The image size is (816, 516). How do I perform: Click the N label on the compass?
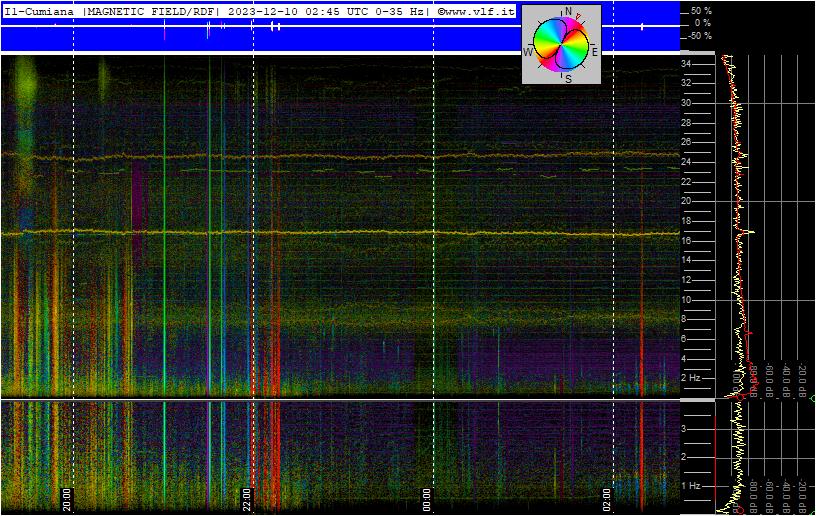pyautogui.click(x=568, y=11)
